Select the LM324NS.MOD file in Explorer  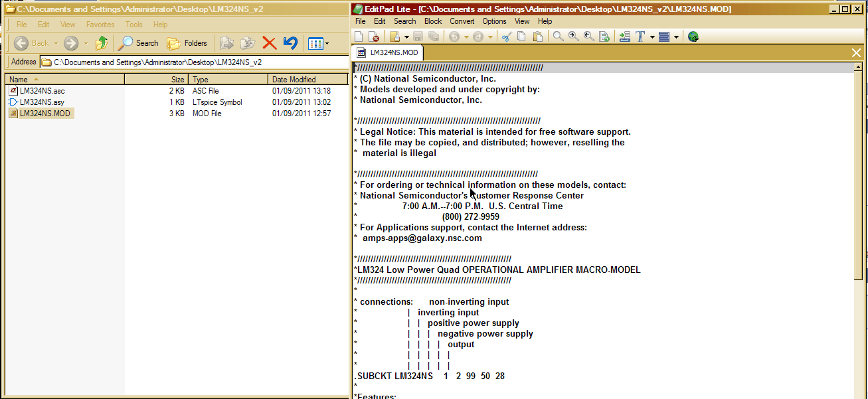tap(40, 114)
